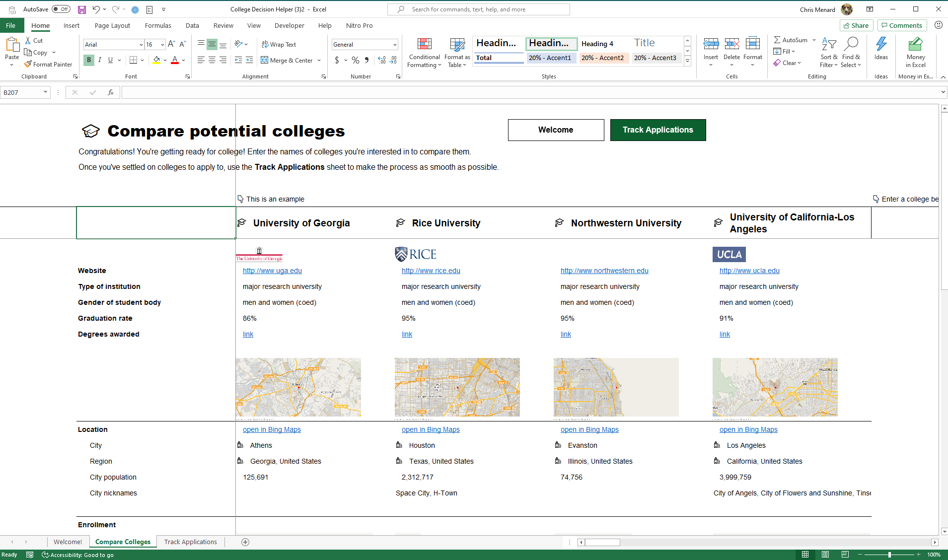
Task: Toggle Italic formatting button
Action: (100, 60)
